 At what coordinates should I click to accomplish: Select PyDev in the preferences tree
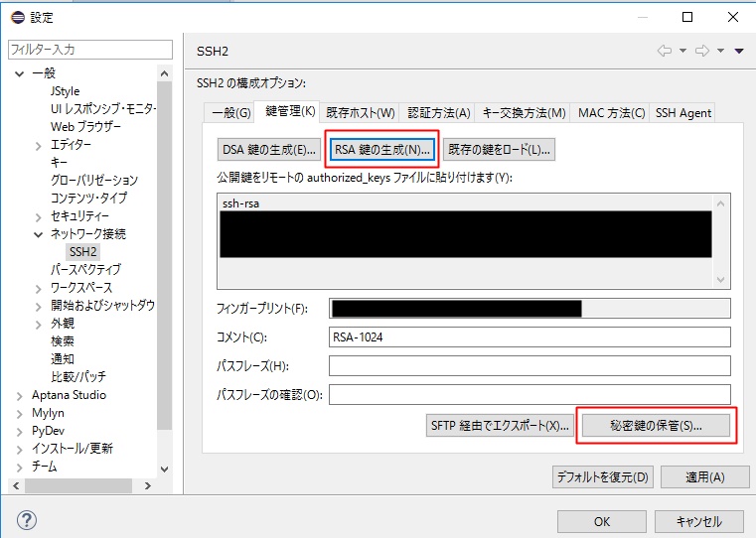[x=48, y=431]
